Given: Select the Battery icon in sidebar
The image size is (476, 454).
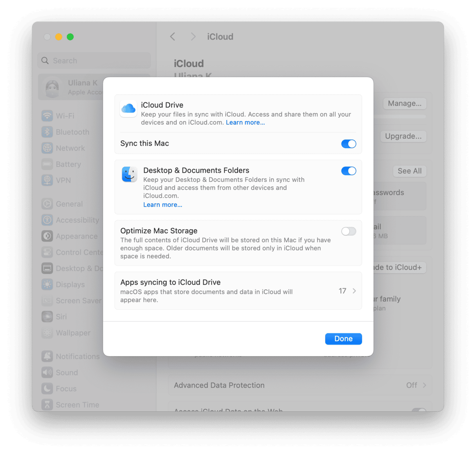Looking at the screenshot, I should coord(47,164).
